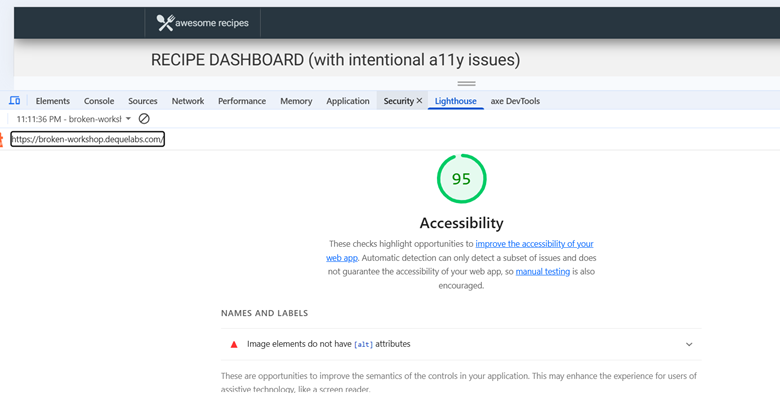Switch to the Console tab
The height and width of the screenshot is (393, 780).
[x=99, y=101]
